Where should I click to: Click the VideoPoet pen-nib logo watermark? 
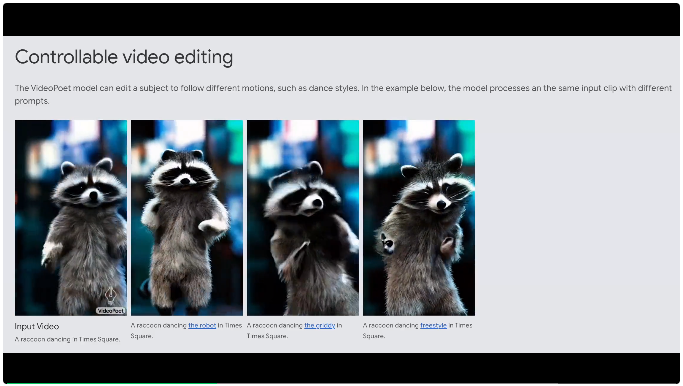coord(111,296)
